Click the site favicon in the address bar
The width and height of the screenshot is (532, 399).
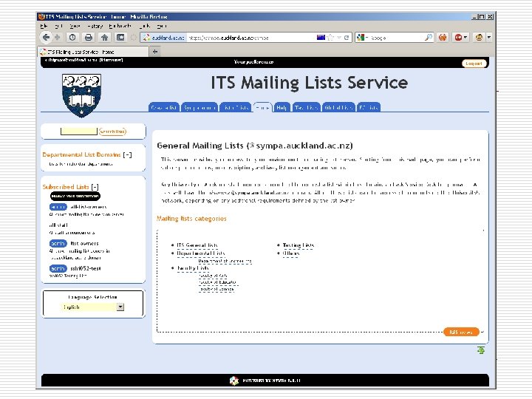pyautogui.click(x=146, y=38)
